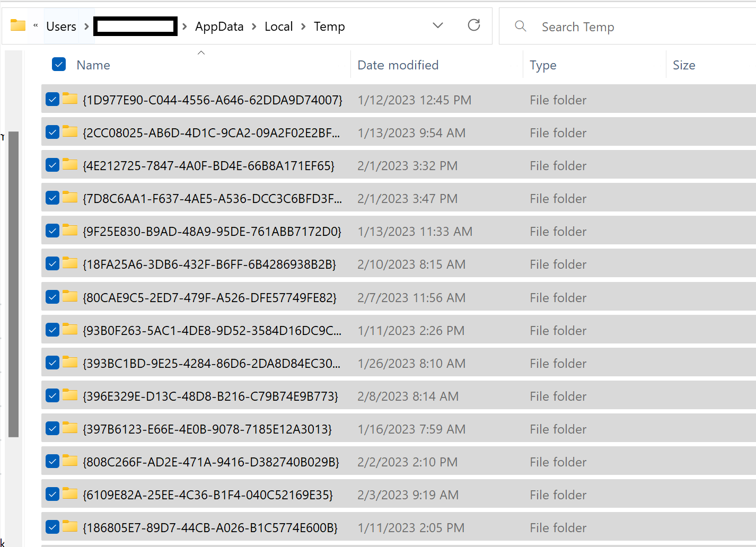Viewport: 756px width, 547px height.
Task: Open the address bar history dropdown
Action: coord(438,25)
